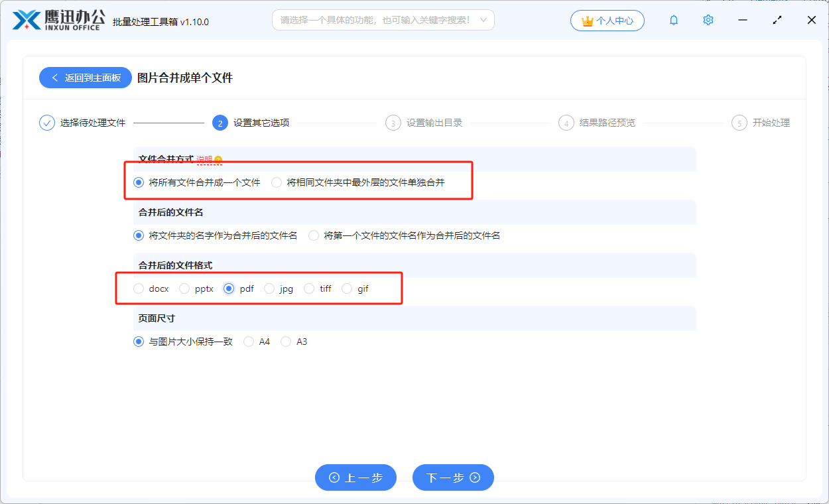
Task: Click 返回到主面板 button
Action: coord(86,78)
